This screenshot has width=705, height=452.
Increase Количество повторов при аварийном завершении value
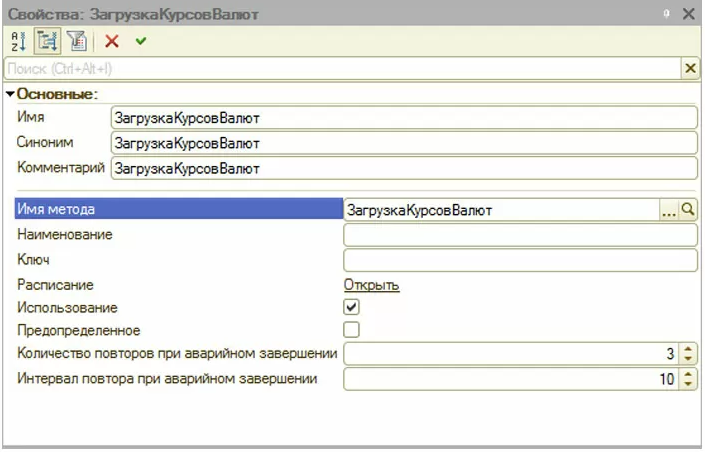point(688,349)
